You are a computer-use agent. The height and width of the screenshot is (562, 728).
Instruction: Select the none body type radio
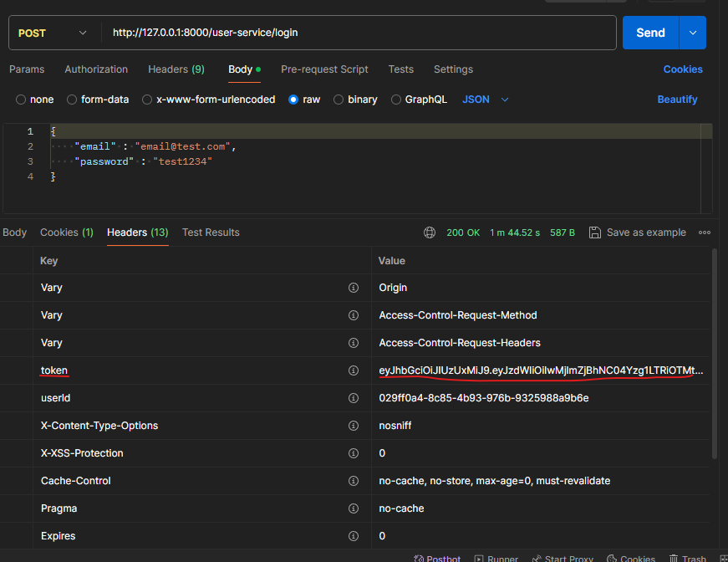(x=21, y=100)
